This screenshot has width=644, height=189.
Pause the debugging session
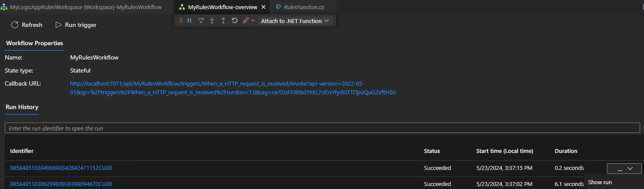pos(189,20)
